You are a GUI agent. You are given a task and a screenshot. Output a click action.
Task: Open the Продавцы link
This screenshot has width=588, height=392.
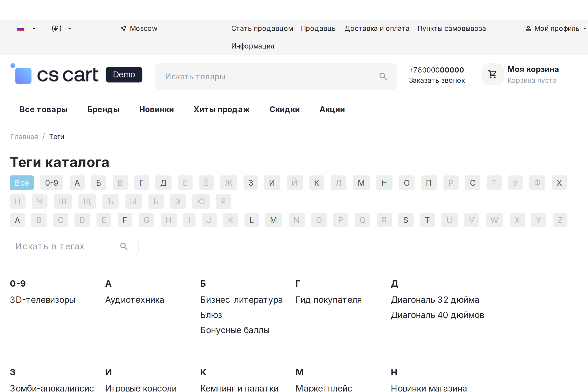point(319,28)
